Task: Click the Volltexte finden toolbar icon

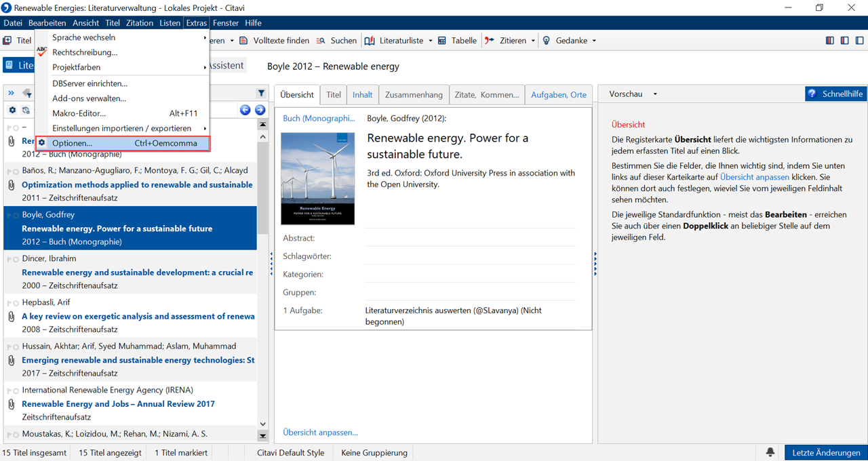Action: (244, 41)
